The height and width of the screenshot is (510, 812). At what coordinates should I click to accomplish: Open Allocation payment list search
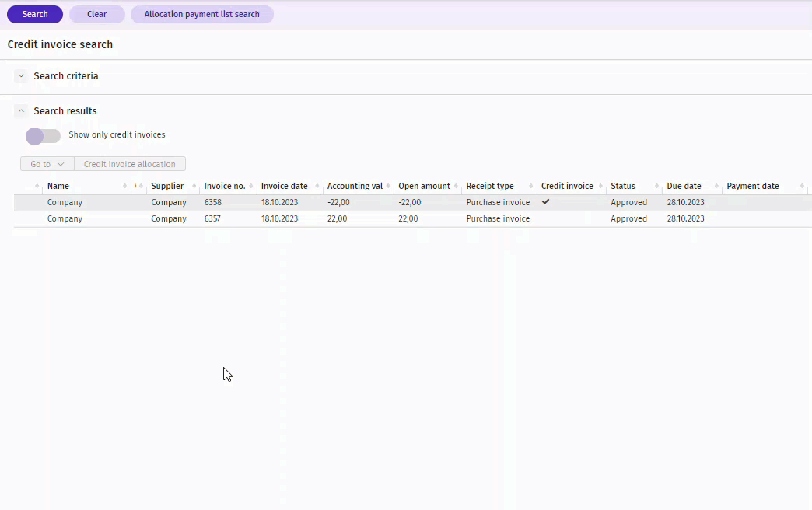[202, 14]
